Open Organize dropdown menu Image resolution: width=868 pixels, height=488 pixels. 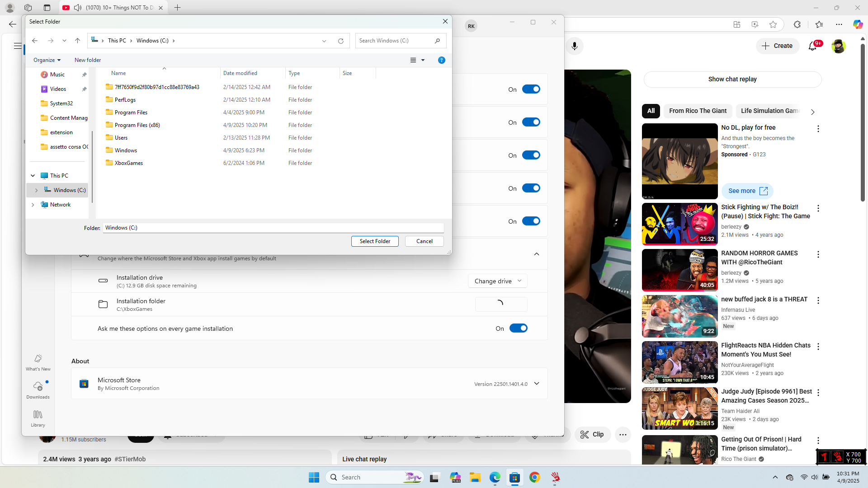[x=47, y=60]
